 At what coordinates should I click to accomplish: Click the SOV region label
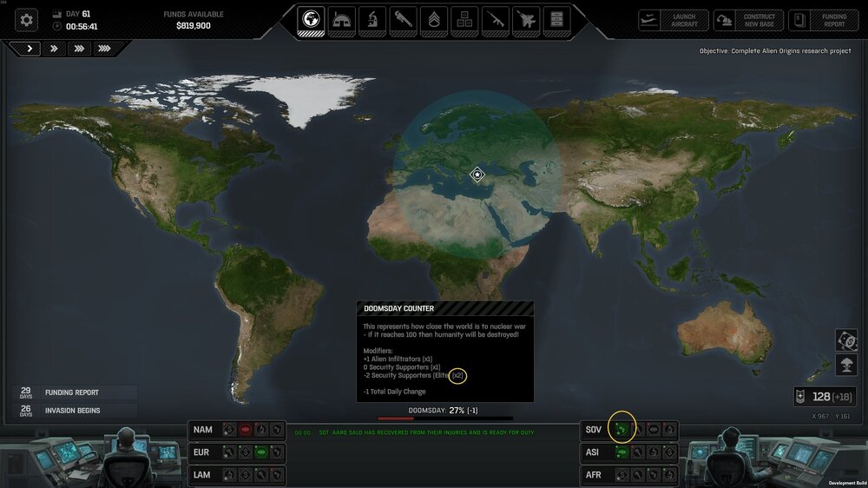pos(594,429)
